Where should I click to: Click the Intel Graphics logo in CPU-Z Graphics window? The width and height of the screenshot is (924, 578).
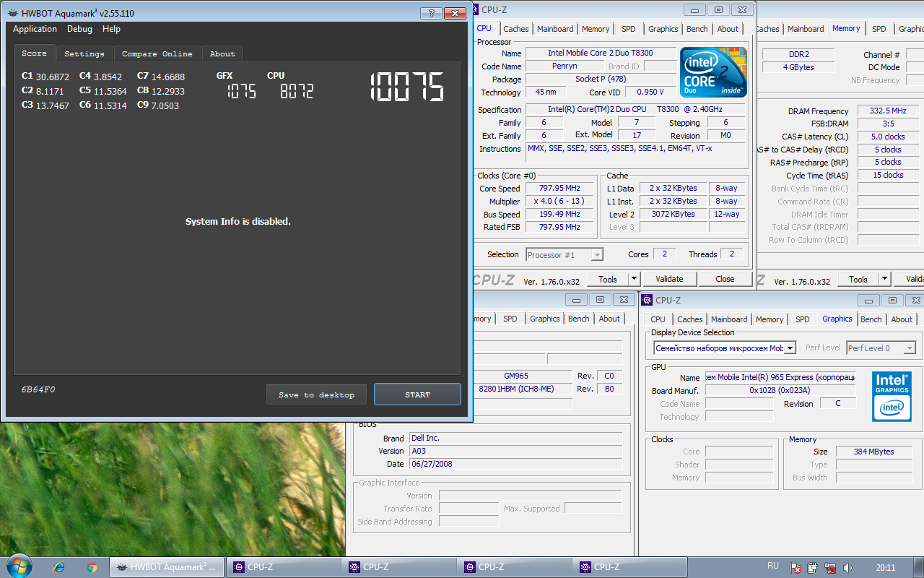coord(892,396)
